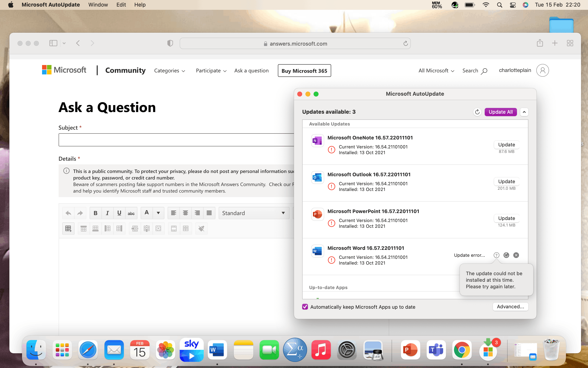Open the Safari sidebar dropdown chevron
Viewport: 588px width, 368px height.
point(64,43)
